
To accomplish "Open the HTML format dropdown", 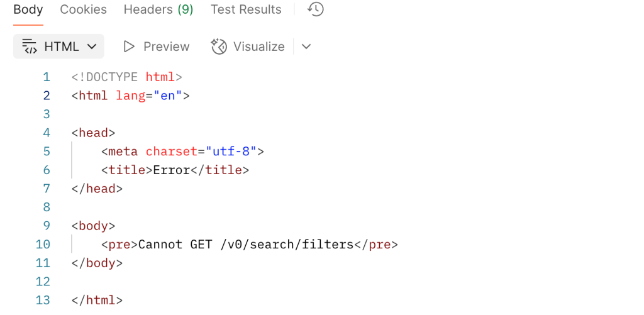I will pos(58,47).
